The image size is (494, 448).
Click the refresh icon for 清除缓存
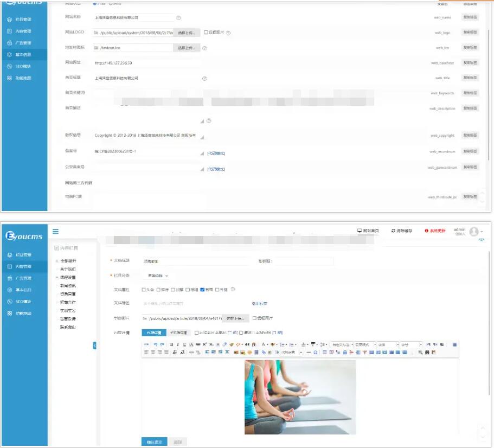[394, 231]
